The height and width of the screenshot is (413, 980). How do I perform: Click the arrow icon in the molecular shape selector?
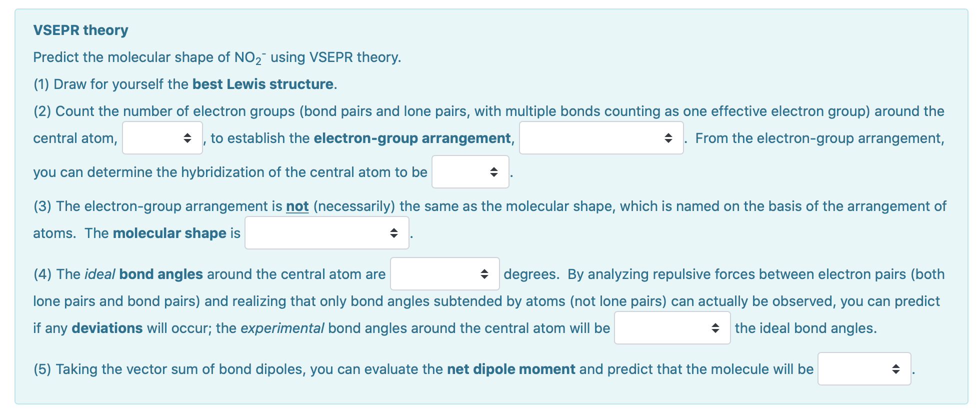click(393, 232)
